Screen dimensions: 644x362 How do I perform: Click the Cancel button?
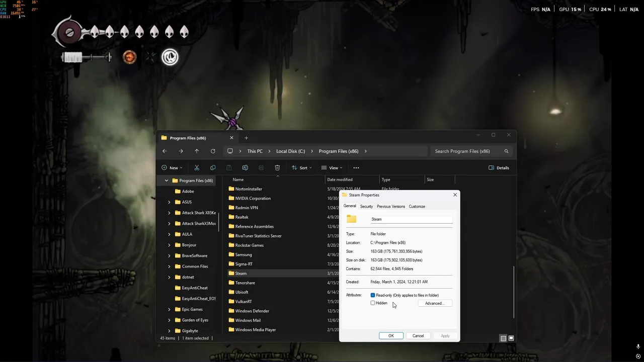click(418, 336)
